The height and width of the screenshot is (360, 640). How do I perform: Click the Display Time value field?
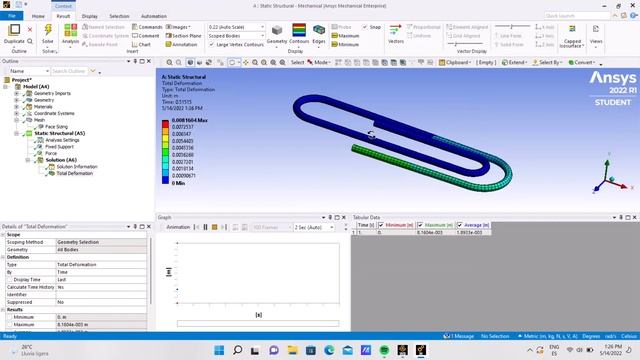tap(101, 280)
